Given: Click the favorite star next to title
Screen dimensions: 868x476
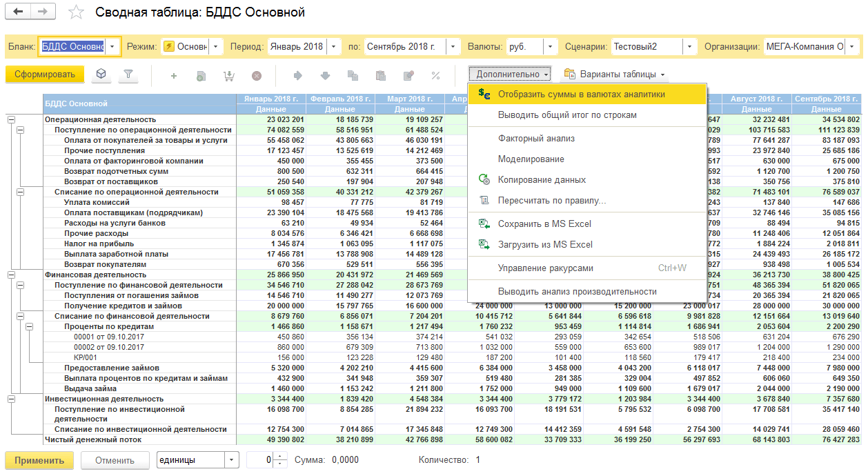Looking at the screenshot, I should click(77, 12).
